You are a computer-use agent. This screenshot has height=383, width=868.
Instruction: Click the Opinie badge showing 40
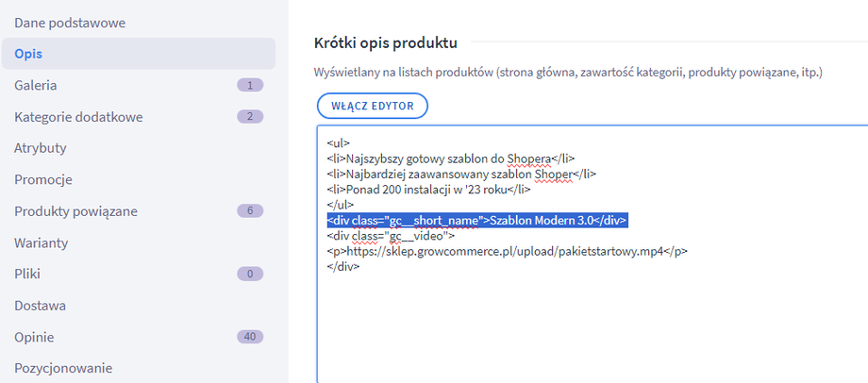pyautogui.click(x=250, y=337)
